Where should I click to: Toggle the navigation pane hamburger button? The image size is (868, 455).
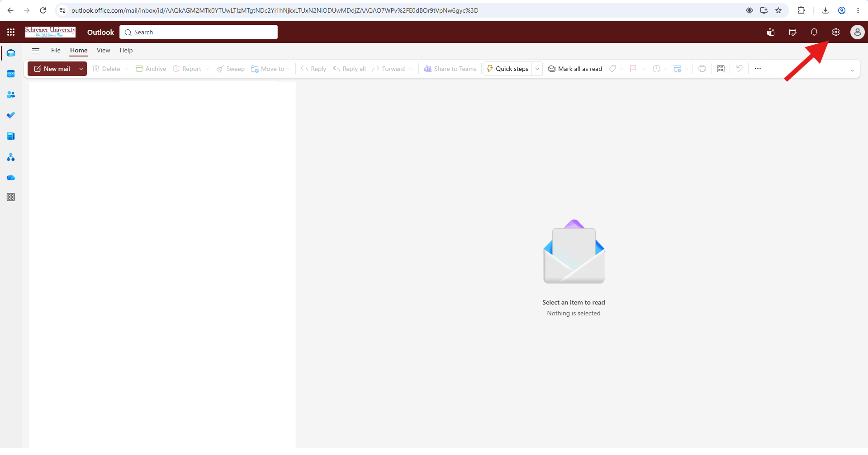(36, 51)
